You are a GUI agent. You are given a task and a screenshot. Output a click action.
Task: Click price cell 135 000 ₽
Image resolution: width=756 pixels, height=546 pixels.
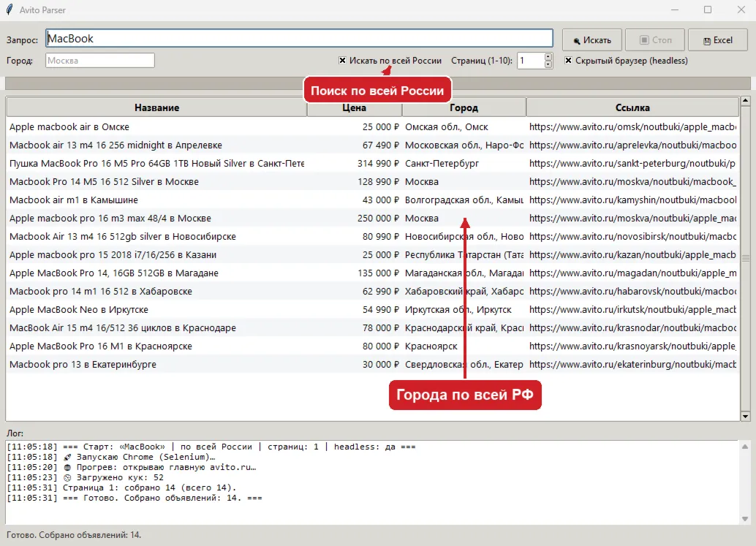pos(378,273)
